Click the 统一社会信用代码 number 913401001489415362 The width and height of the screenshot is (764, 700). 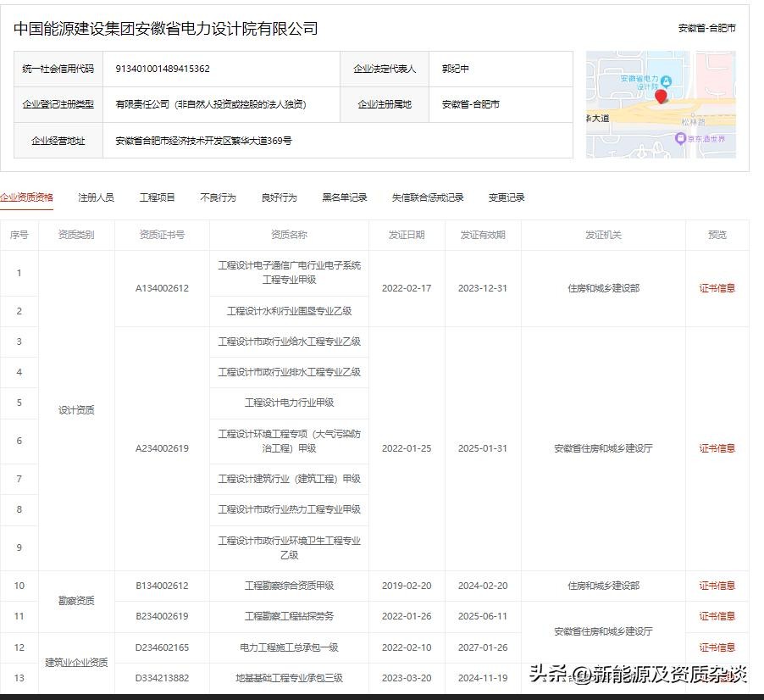(x=163, y=69)
